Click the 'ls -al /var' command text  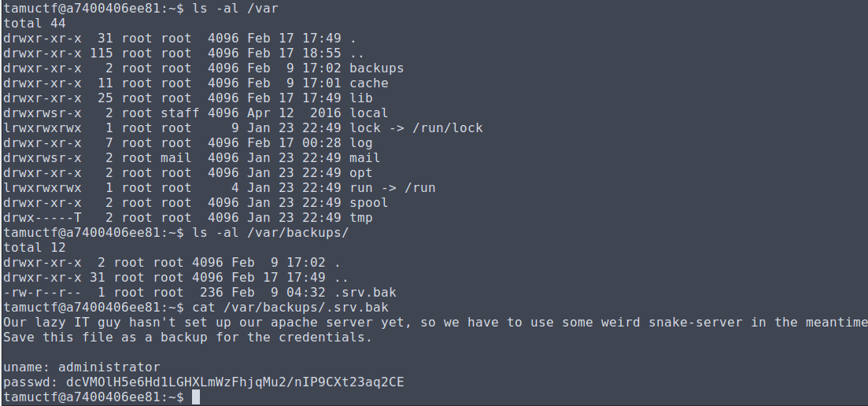coord(235,9)
